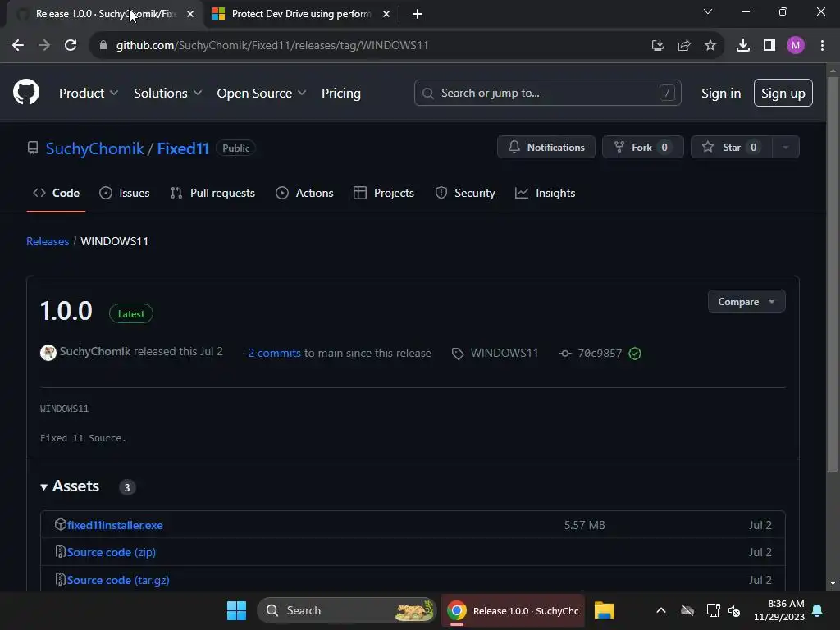Open commit 70c9857
840x630 pixels.
(x=591, y=353)
